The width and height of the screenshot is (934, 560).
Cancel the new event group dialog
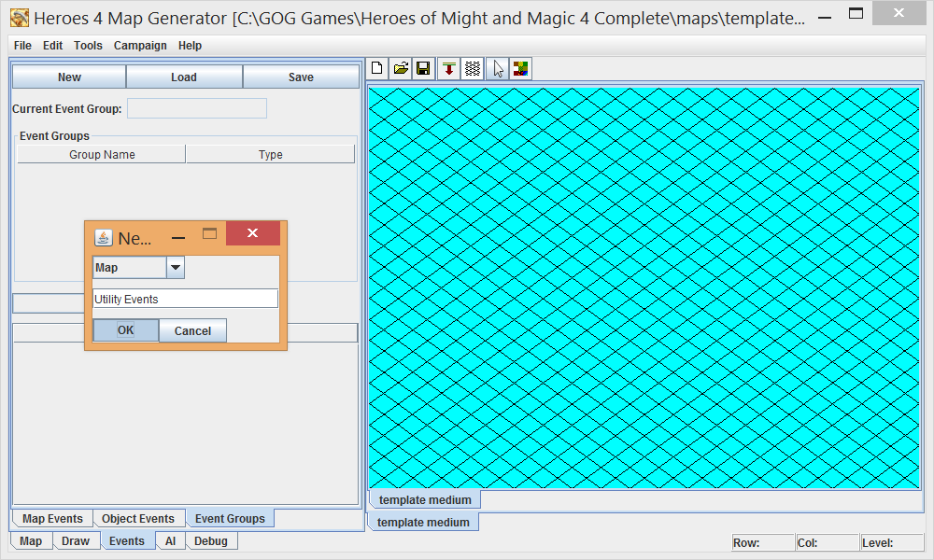point(193,331)
